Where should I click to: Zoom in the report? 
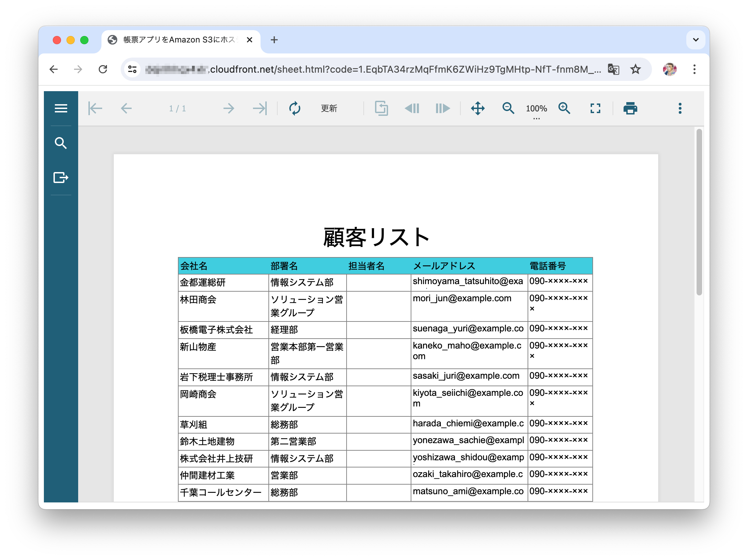tap(564, 109)
